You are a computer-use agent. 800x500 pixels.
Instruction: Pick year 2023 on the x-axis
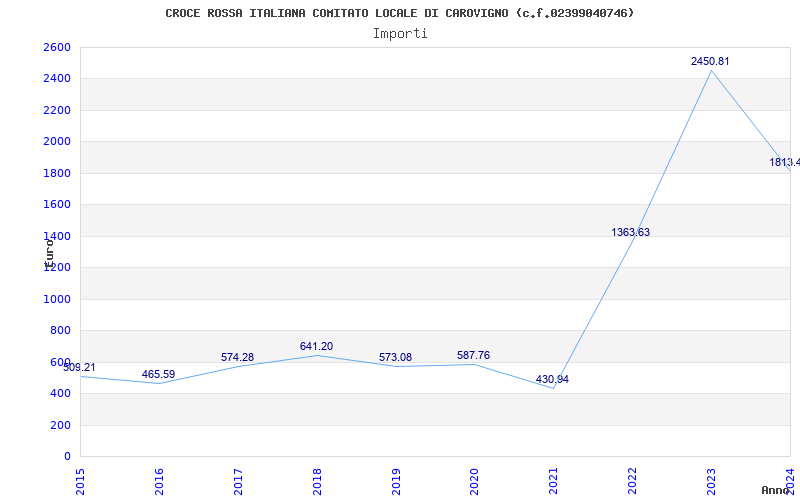712,479
